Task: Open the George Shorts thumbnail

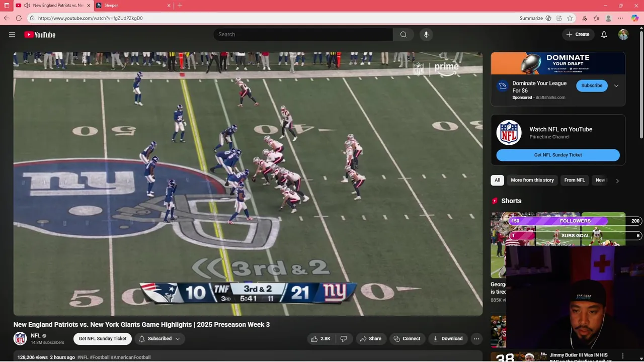Action: 498,245
